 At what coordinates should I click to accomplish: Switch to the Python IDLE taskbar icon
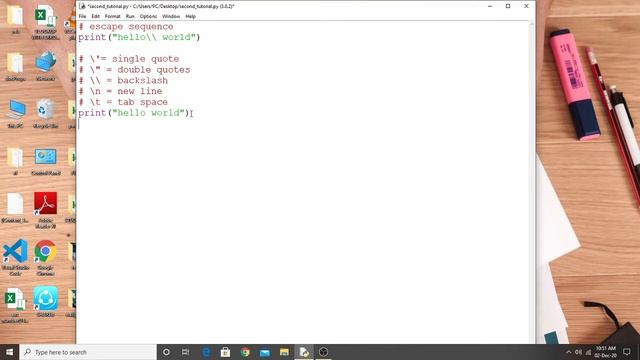[x=304, y=352]
